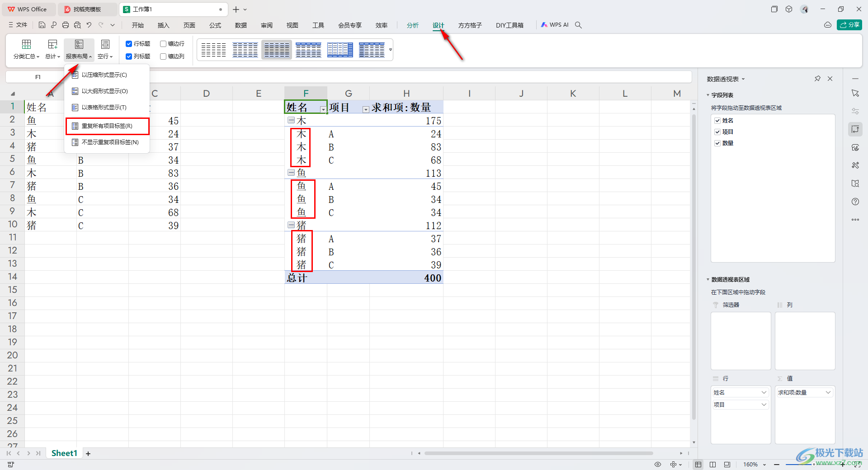Image resolution: width=868 pixels, height=470 pixels.
Task: Select 以压缩形式显示(C) menu option
Action: point(107,75)
